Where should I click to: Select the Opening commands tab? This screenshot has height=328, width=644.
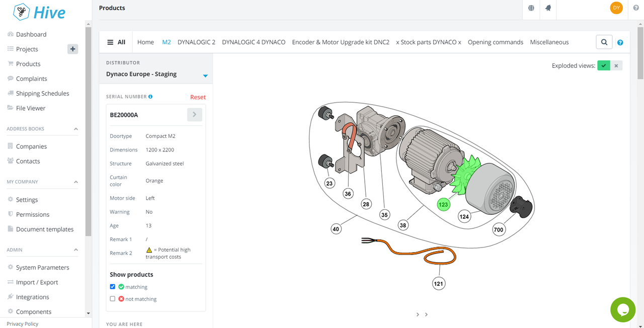[496, 42]
